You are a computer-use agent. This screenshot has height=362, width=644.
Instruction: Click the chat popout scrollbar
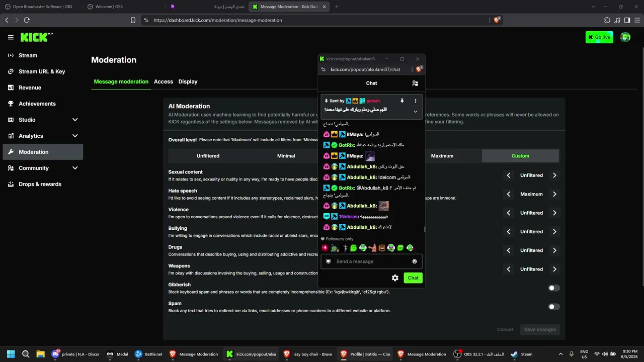424,229
